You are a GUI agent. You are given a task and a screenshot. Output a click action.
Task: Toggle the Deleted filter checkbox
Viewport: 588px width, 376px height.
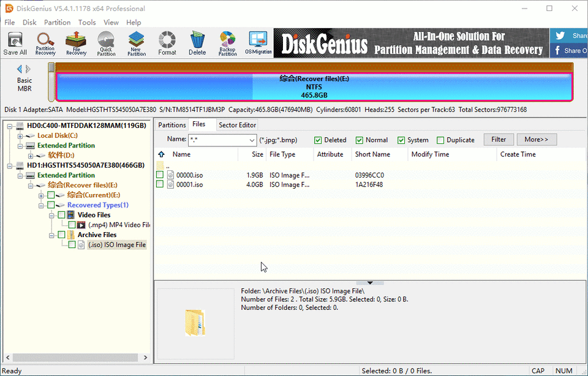318,140
